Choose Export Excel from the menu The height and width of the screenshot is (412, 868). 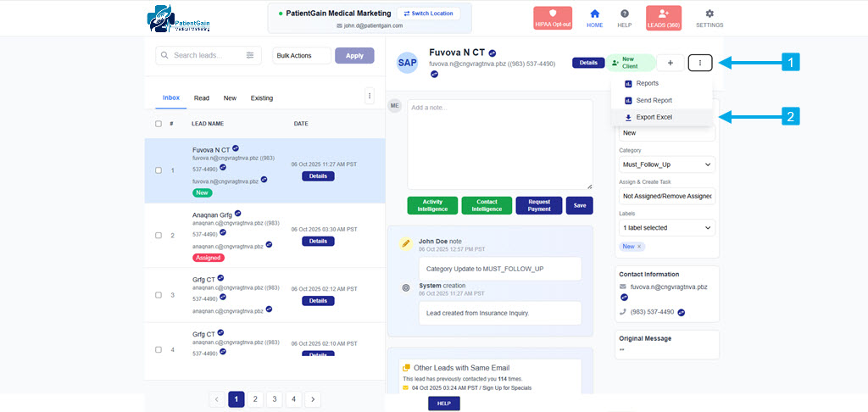pos(661,117)
